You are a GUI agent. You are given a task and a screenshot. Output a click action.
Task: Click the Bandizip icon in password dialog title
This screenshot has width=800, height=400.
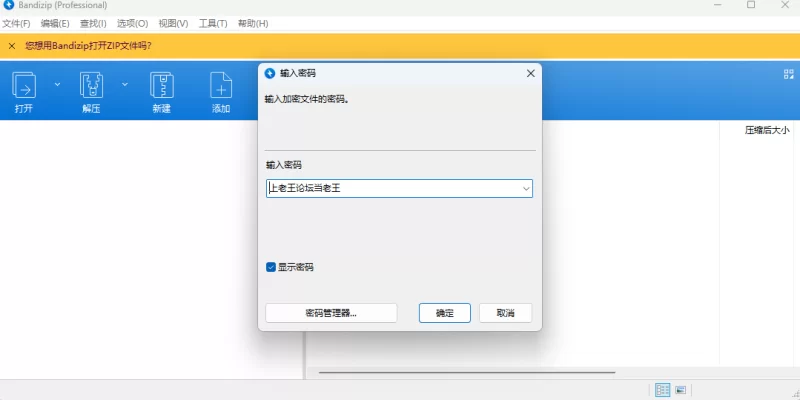tap(270, 73)
